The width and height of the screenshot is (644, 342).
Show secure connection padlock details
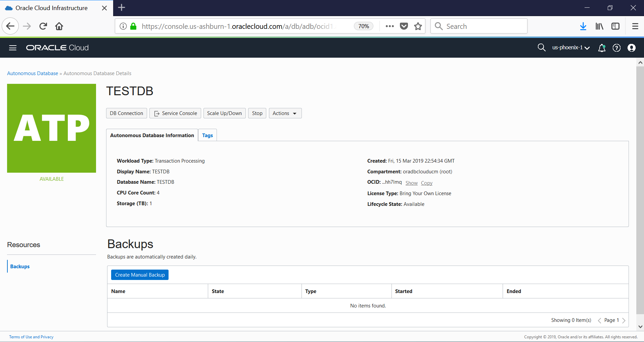click(x=133, y=26)
